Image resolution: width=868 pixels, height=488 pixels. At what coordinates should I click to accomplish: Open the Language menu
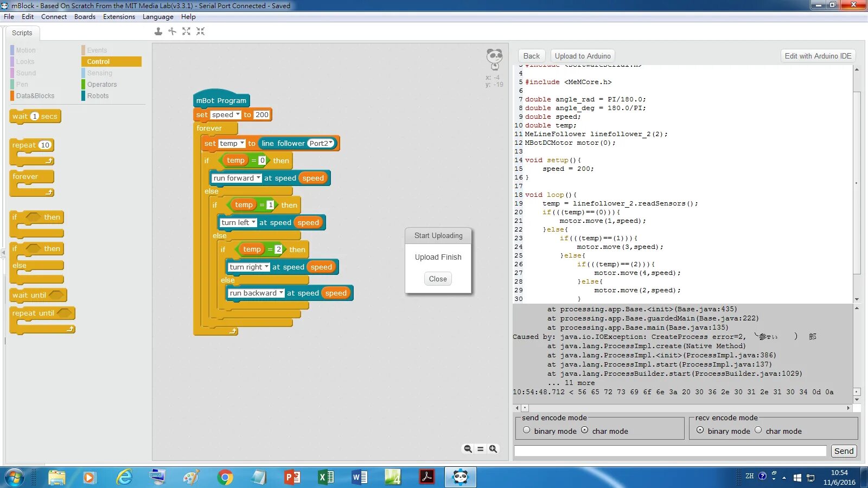tap(158, 17)
